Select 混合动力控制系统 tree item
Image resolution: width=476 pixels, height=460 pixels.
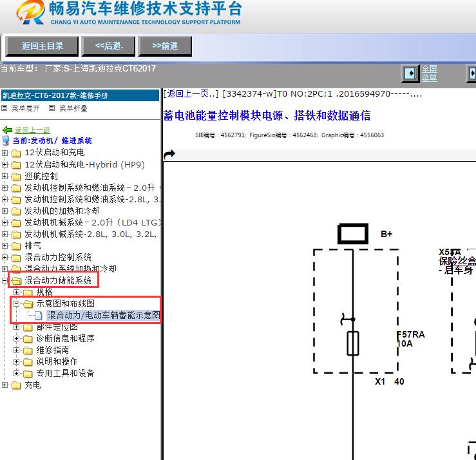[x=58, y=257]
